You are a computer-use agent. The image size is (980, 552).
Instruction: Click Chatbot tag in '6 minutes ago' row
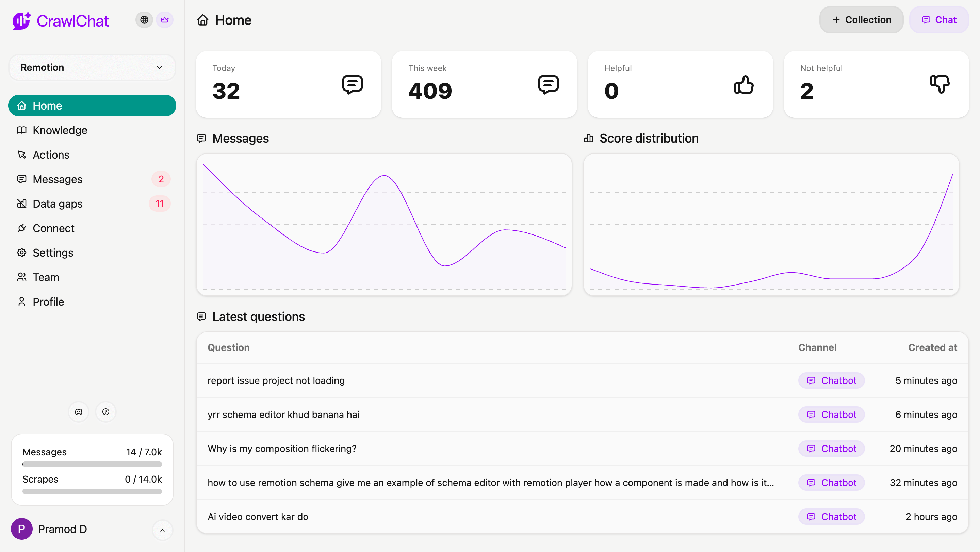click(831, 414)
